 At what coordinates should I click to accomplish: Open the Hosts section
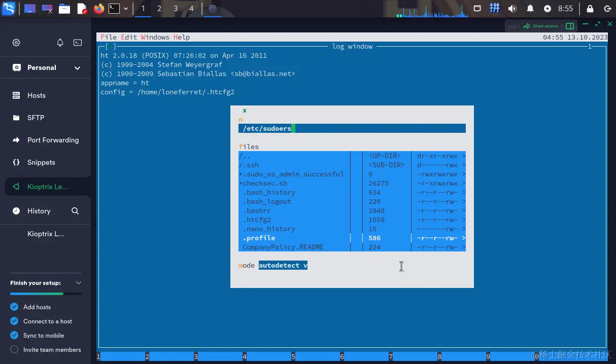point(36,95)
